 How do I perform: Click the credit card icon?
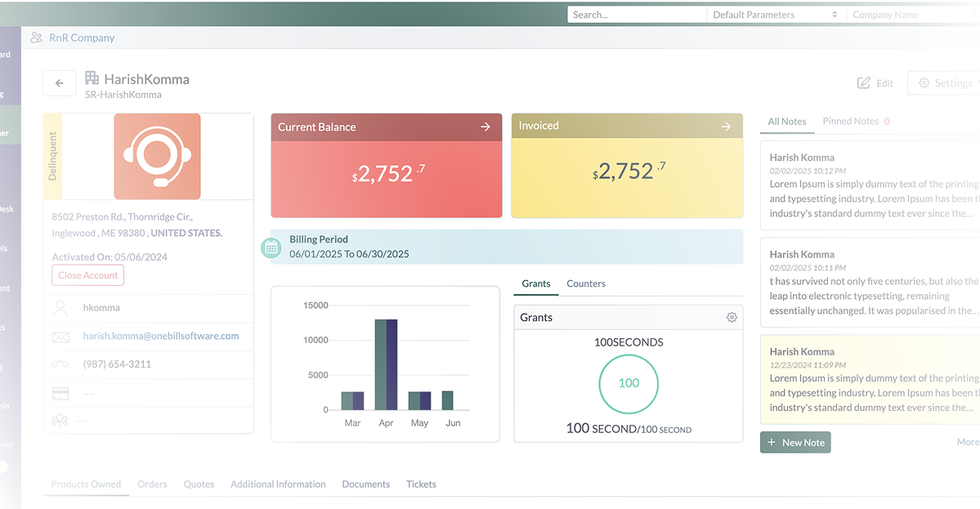click(x=60, y=393)
